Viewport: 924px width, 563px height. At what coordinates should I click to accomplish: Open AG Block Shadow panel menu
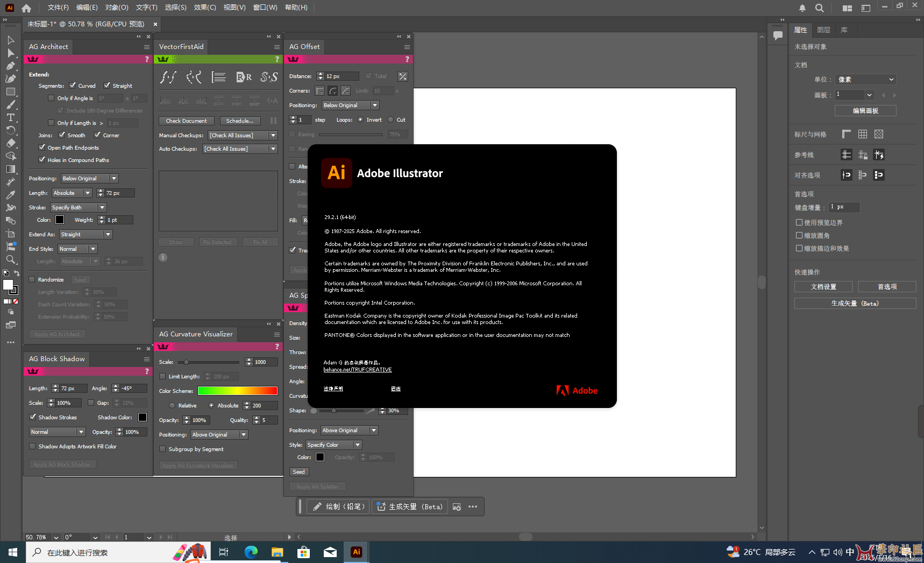coord(146,359)
